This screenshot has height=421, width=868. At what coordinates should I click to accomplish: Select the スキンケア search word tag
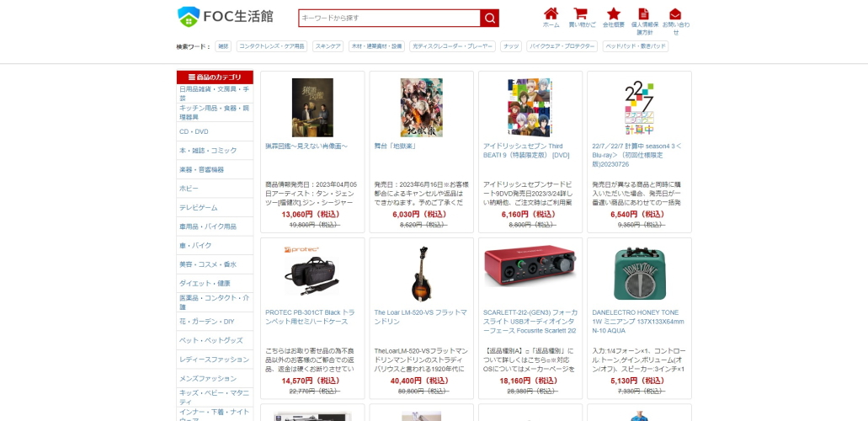[328, 46]
